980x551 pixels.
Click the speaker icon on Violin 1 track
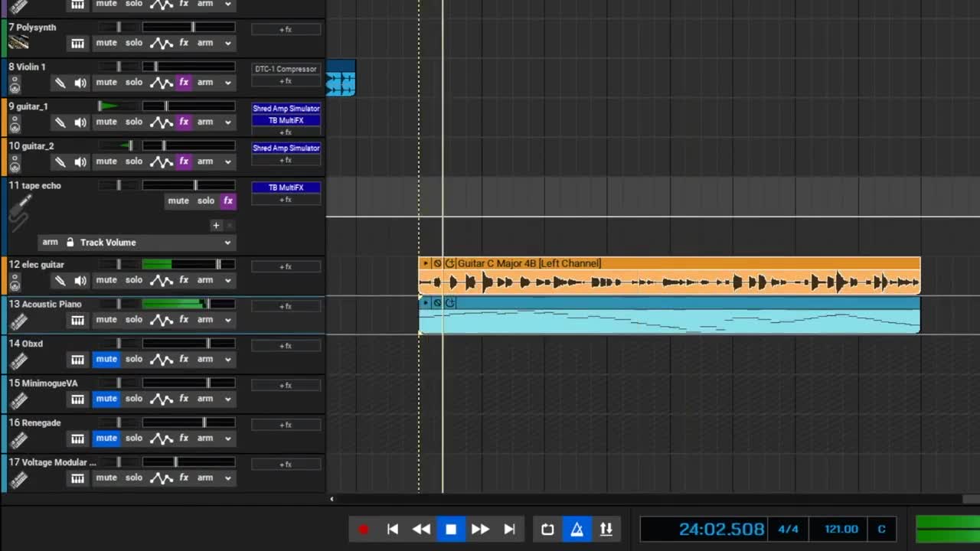[x=80, y=83]
